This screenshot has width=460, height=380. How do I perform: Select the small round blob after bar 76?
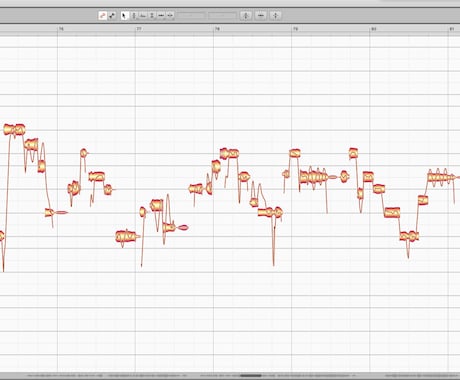[84, 153]
